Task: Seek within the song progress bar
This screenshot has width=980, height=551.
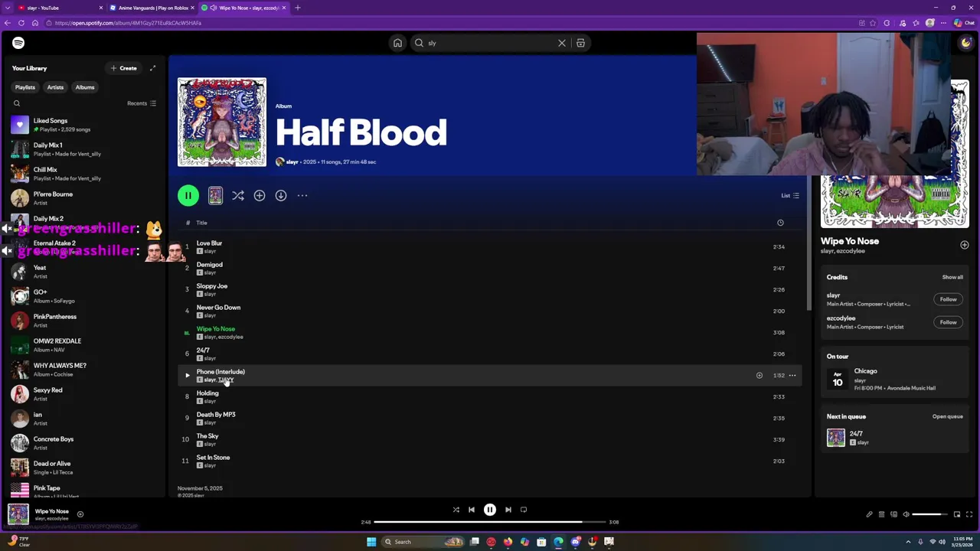Action: (x=490, y=522)
